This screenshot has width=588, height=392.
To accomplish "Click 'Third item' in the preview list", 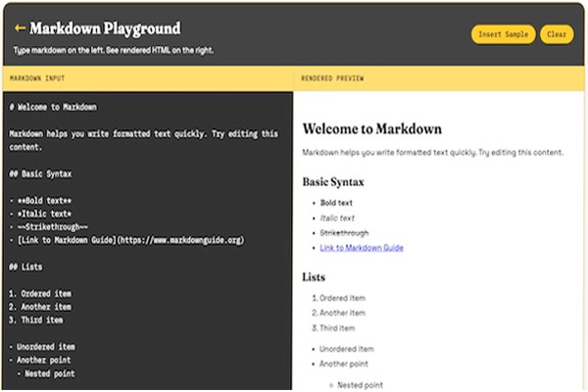I will [x=337, y=328].
